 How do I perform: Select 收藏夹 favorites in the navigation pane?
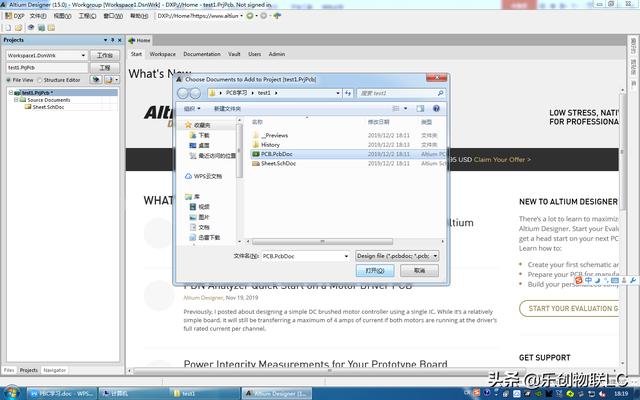(x=198, y=125)
